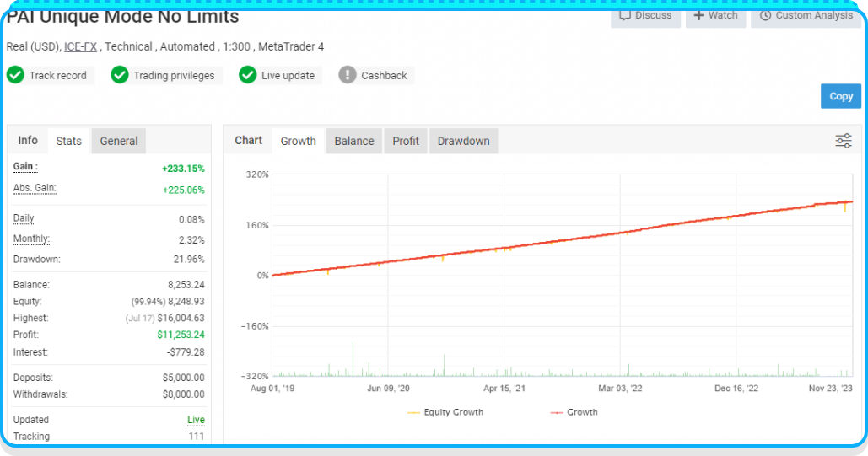Viewport: 868px width, 456px height.
Task: Show the Balance chart tab
Action: coord(353,141)
